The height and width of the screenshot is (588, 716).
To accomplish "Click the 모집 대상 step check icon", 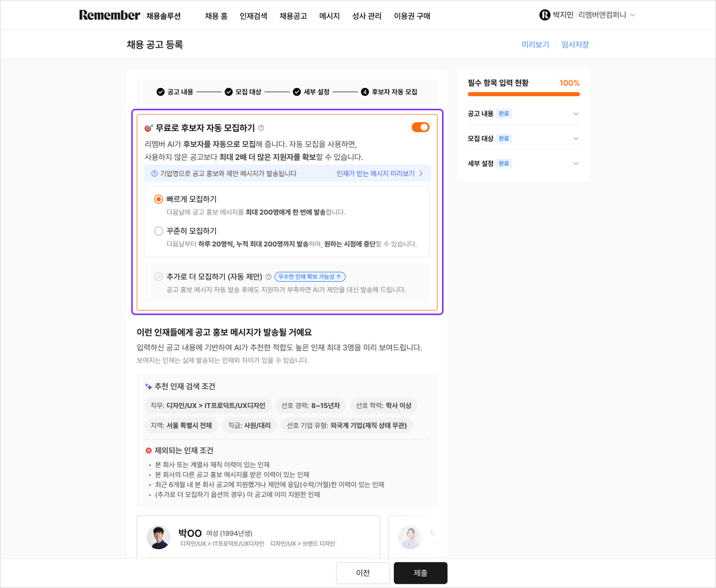I will point(229,92).
